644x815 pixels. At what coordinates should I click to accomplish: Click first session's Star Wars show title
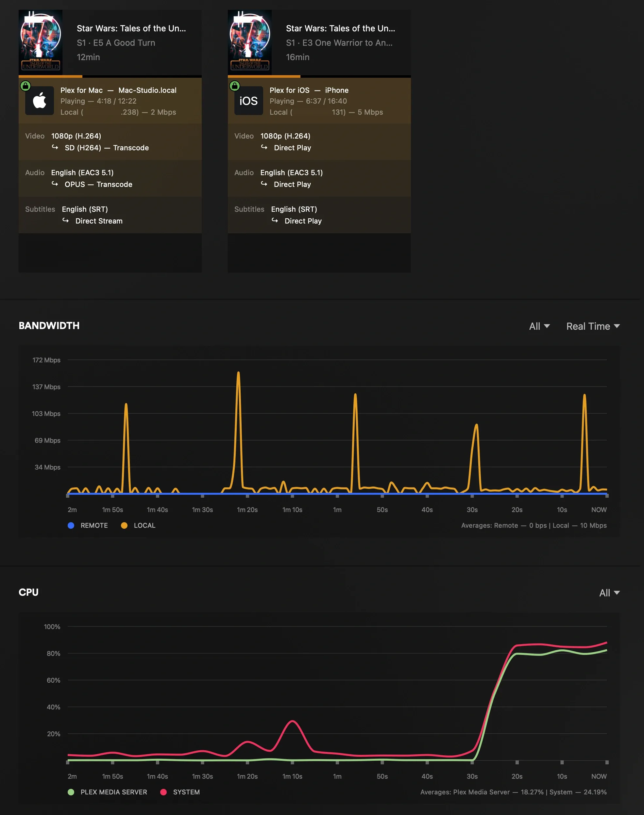(x=131, y=28)
